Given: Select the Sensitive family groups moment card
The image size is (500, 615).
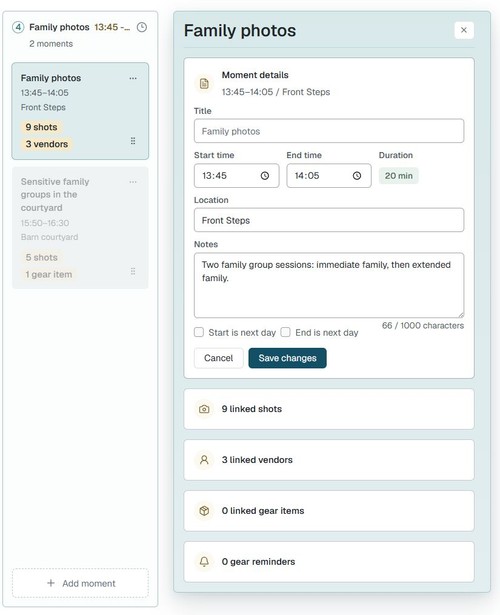Looking at the screenshot, I should point(80,228).
